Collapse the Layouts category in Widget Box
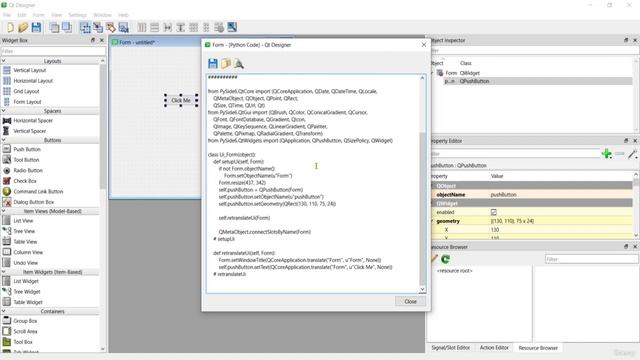Viewport: 640px width, 360px height. [x=3, y=61]
